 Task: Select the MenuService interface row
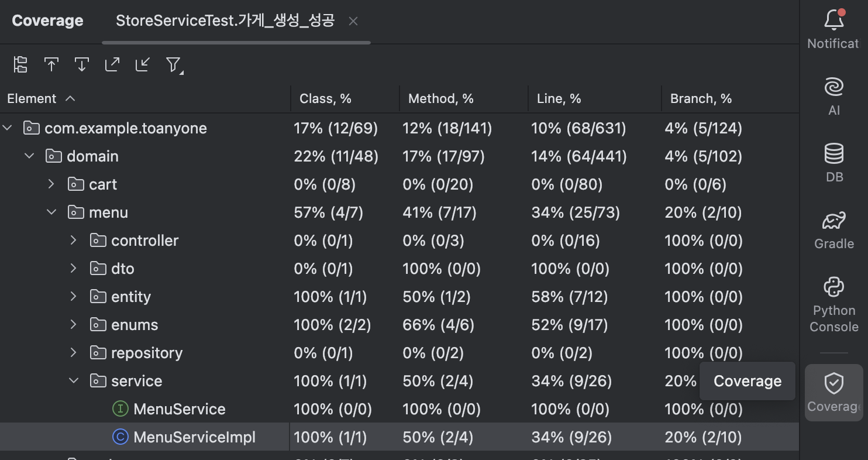pos(179,408)
